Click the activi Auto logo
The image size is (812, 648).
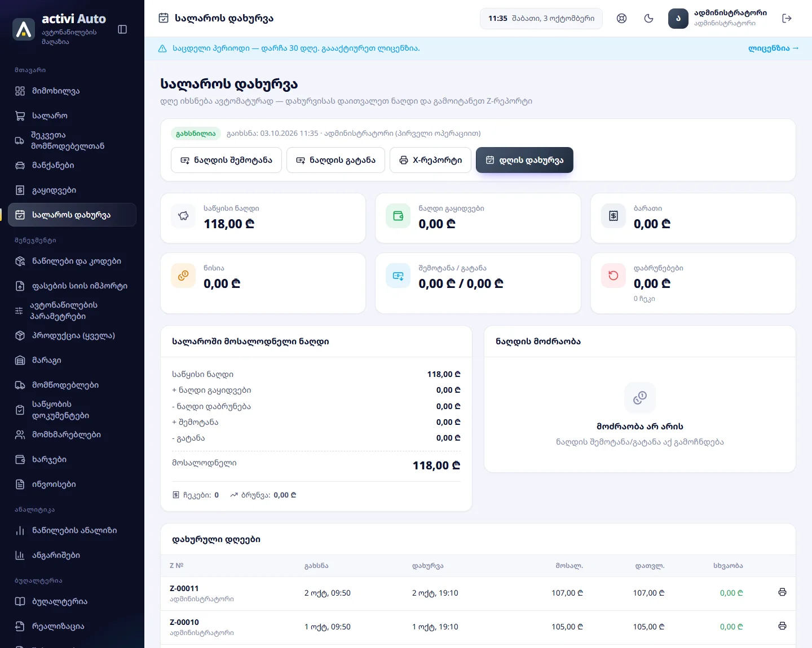[x=24, y=29]
